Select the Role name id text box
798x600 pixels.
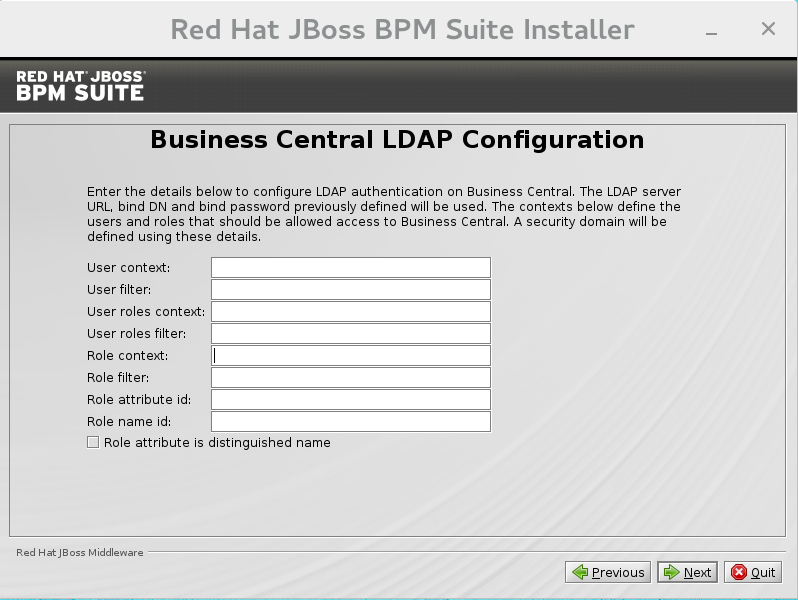click(350, 422)
